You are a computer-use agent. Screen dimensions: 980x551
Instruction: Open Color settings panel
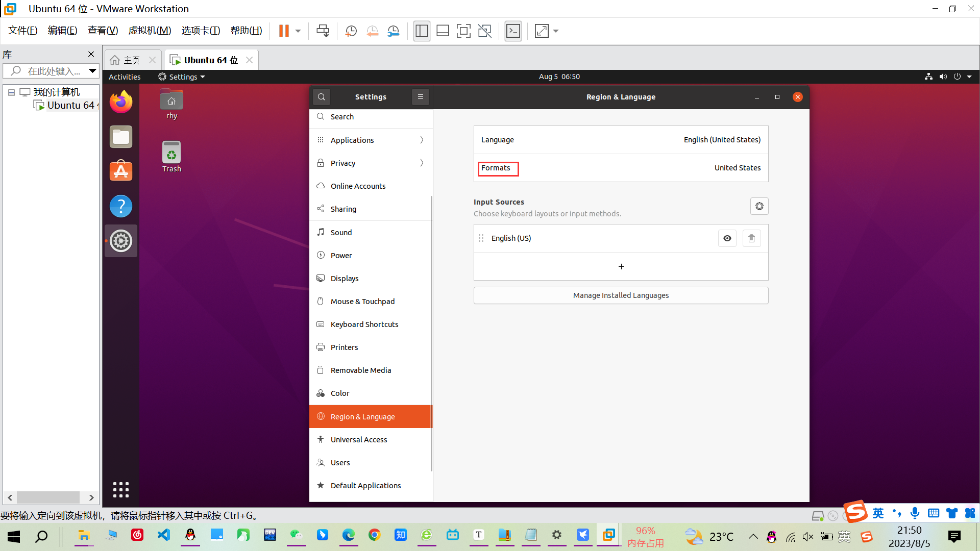coord(371,393)
